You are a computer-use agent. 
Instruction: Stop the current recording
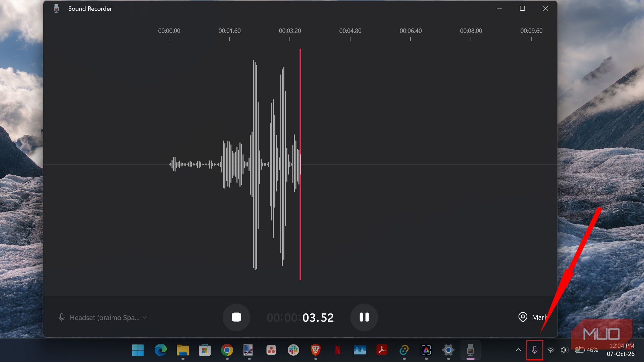tap(236, 317)
